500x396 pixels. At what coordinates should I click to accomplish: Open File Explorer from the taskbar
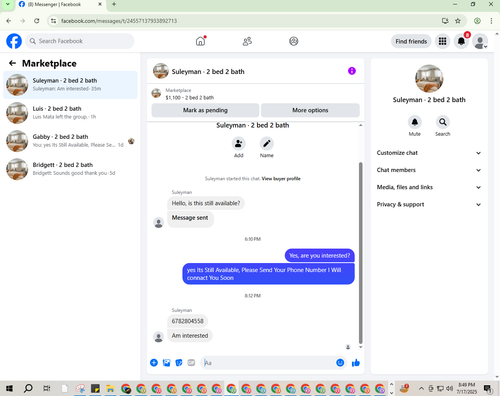[110, 388]
